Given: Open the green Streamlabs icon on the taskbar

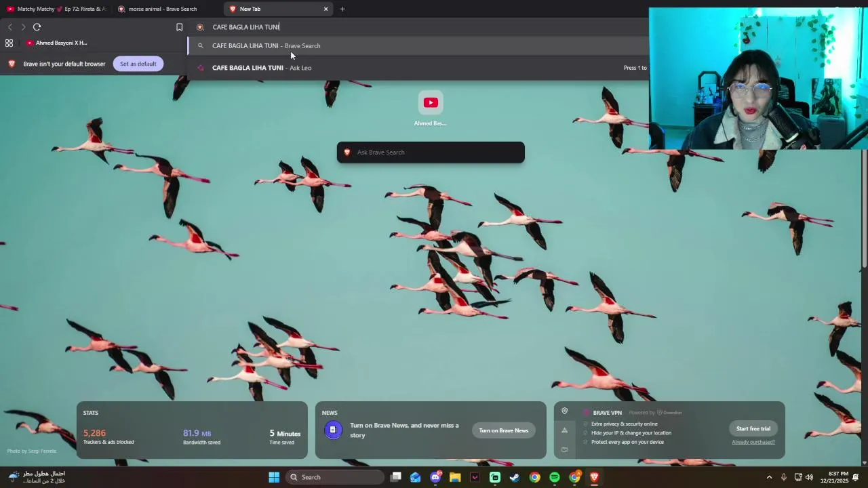Looking at the screenshot, I should [495, 477].
